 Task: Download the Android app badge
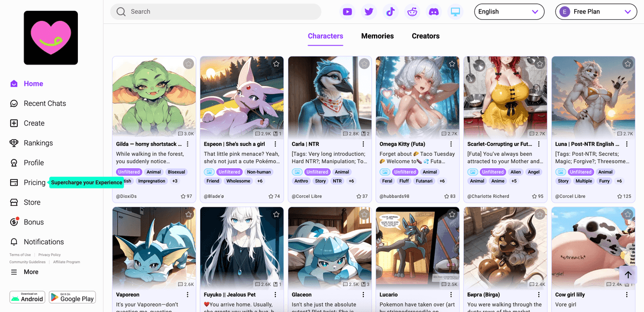[x=27, y=297]
